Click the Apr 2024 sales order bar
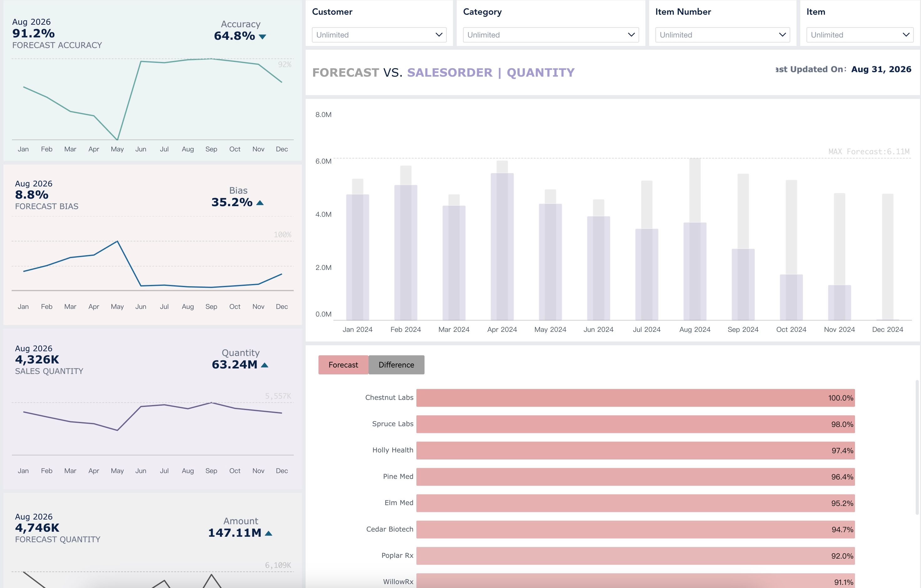The image size is (921, 588). 502,246
